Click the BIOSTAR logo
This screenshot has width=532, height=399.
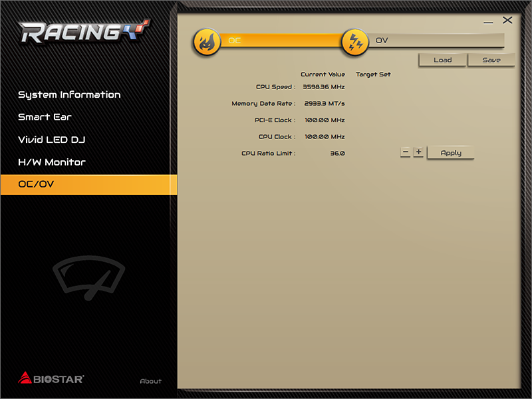(x=51, y=378)
